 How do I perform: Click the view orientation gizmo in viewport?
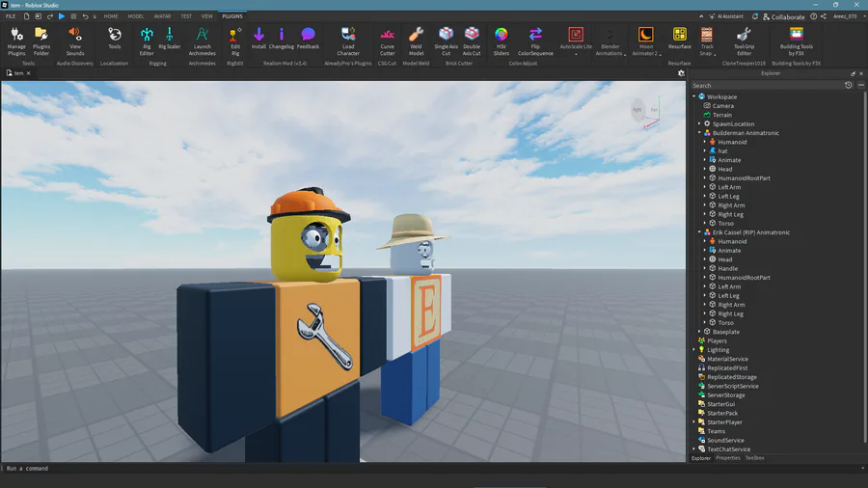pyautogui.click(x=646, y=112)
